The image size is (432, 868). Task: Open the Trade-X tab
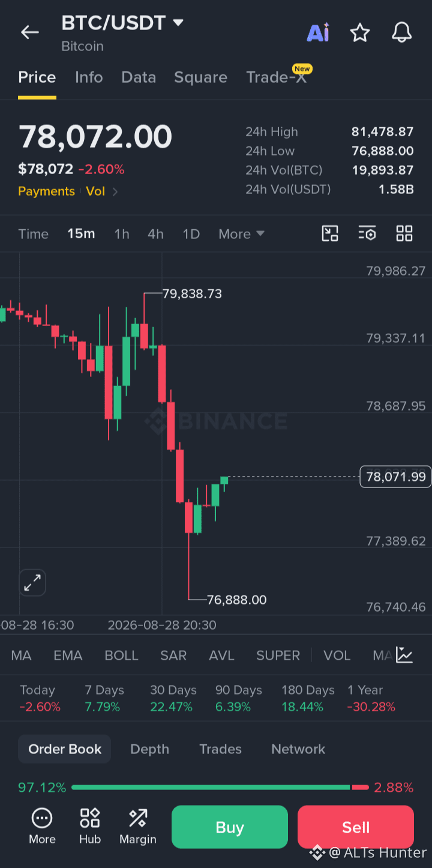pos(276,77)
